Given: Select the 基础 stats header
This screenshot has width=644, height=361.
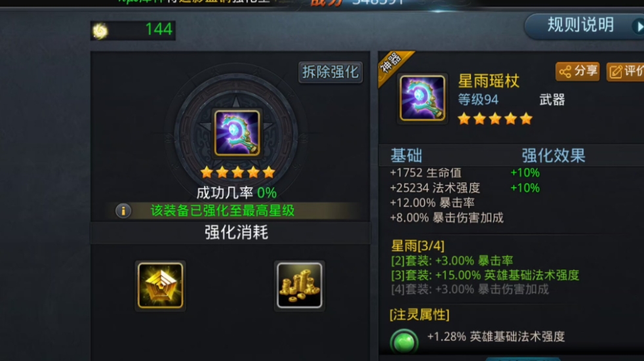Looking at the screenshot, I should point(406,156).
